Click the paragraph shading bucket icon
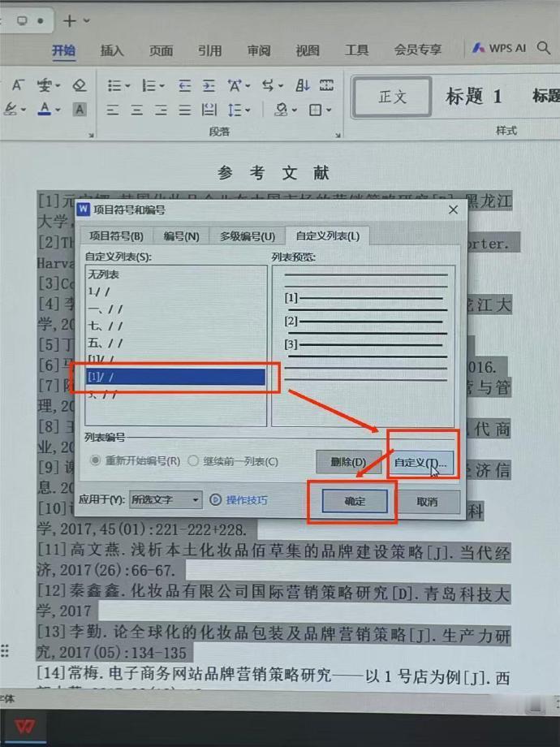The width and height of the screenshot is (560, 747). click(282, 110)
